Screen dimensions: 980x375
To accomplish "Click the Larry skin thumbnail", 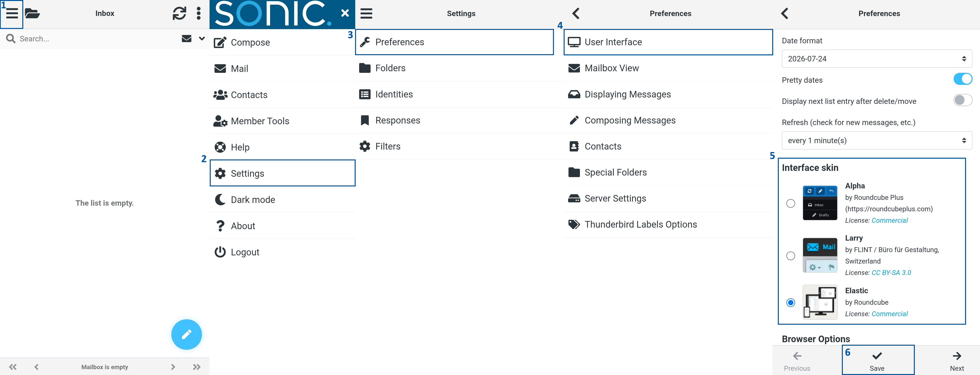I will tap(820, 255).
